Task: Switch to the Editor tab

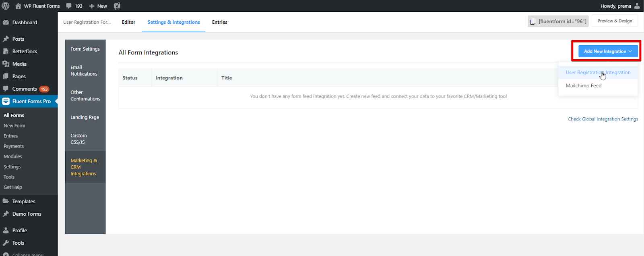Action: point(128,22)
